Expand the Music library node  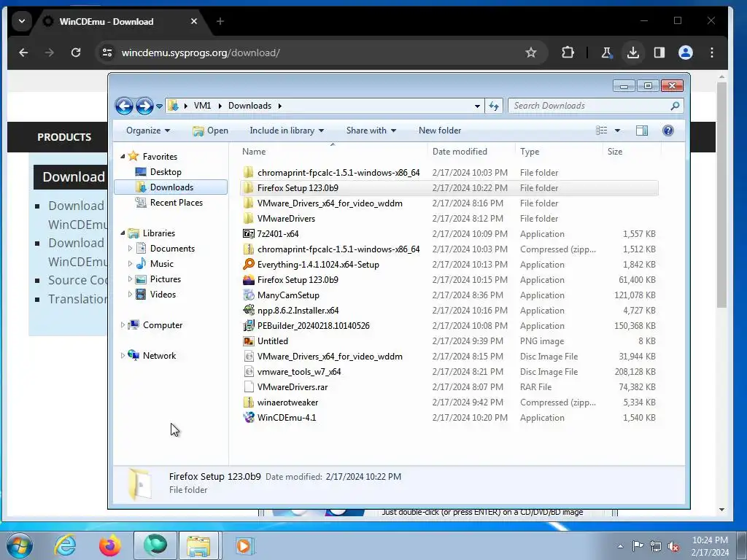click(130, 263)
